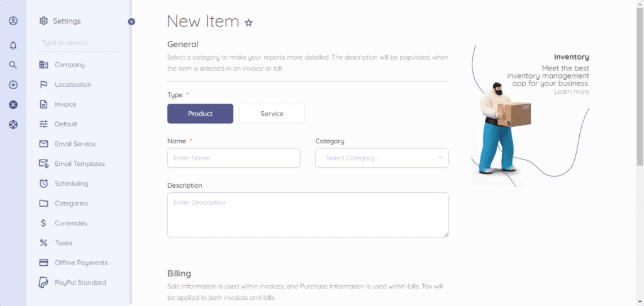This screenshot has height=306, width=644.
Task: Open the Select Category dropdown
Action: pos(382,158)
